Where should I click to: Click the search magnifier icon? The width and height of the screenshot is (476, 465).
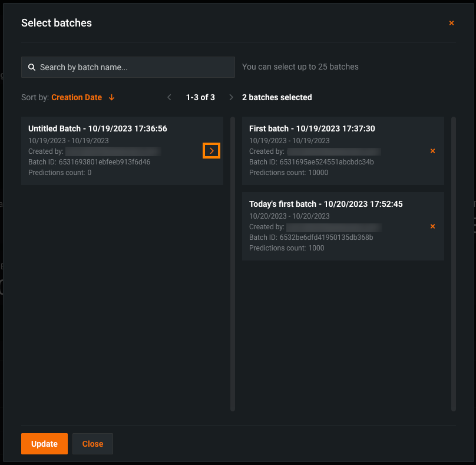coord(32,67)
